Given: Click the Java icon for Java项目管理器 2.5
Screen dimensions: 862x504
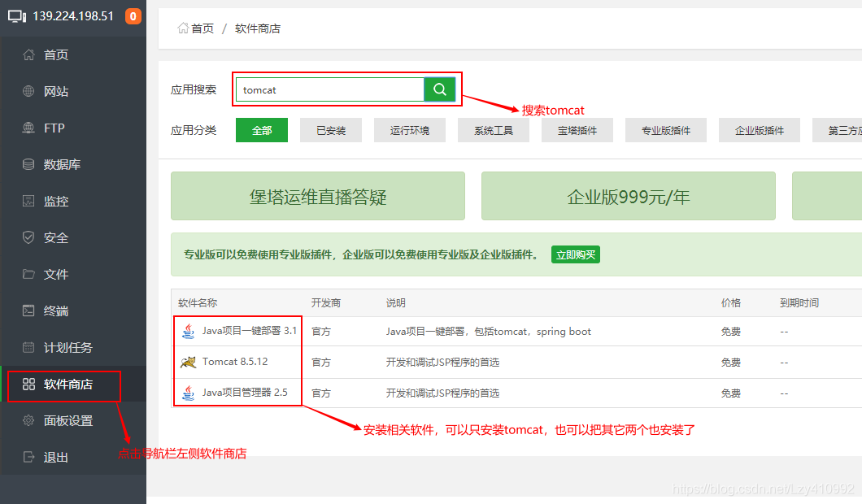Looking at the screenshot, I should 188,393.
